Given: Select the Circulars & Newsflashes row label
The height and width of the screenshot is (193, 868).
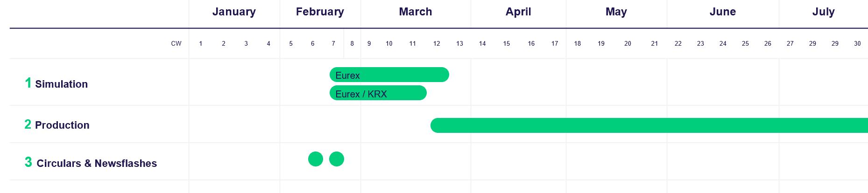Looking at the screenshot, I should (97, 164).
